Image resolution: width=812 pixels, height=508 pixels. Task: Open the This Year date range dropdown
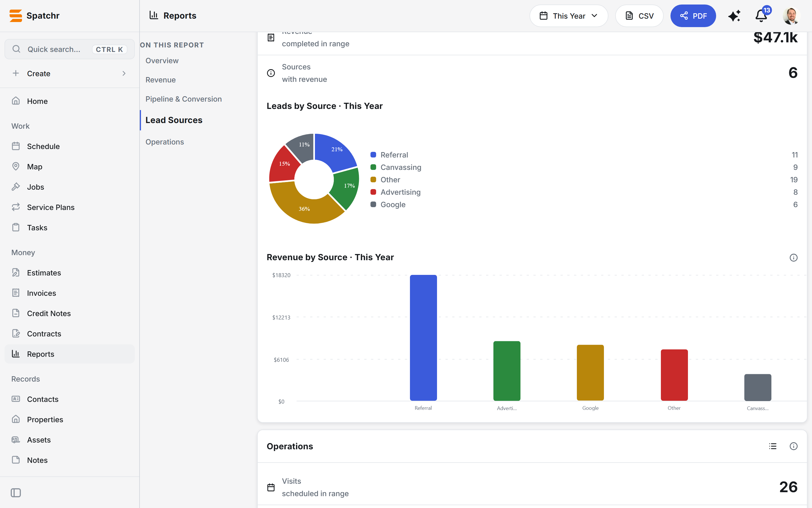pyautogui.click(x=568, y=16)
